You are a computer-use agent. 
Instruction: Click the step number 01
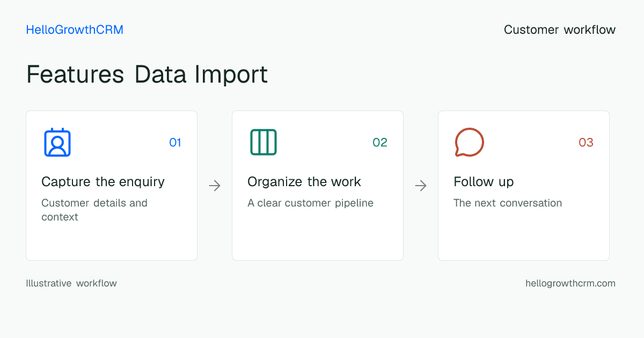click(175, 142)
